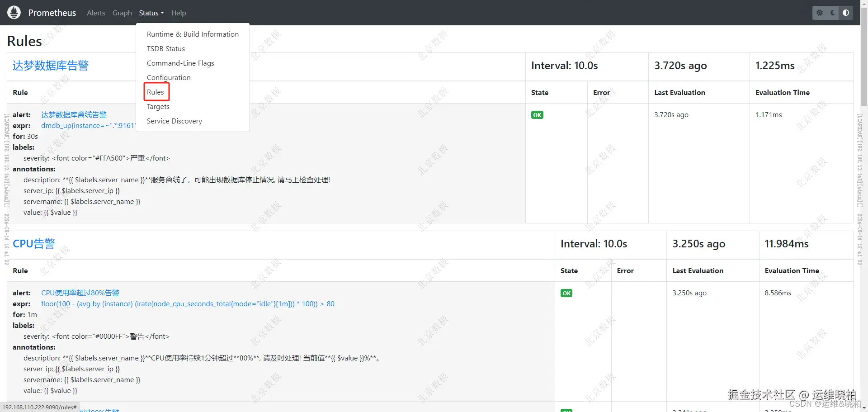Select the 11.984ms group evaluation time
868x412 pixels.
coord(787,244)
